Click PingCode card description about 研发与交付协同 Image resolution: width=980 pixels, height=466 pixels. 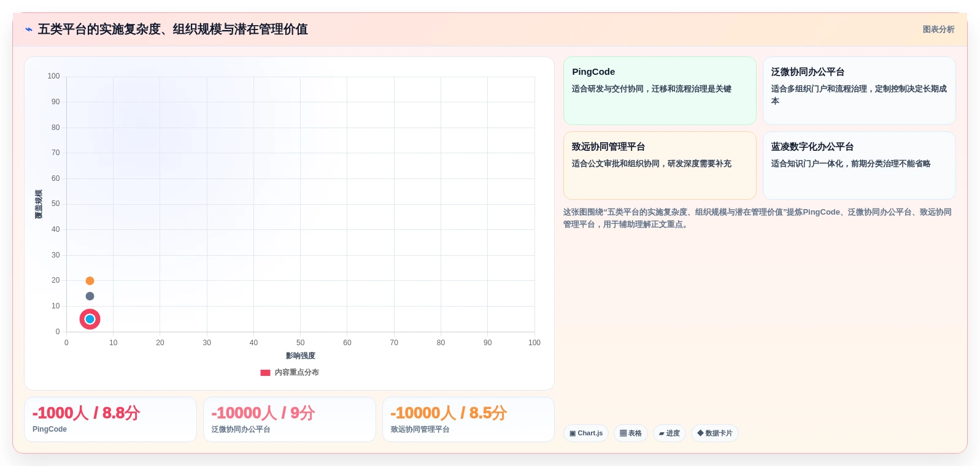[652, 89]
